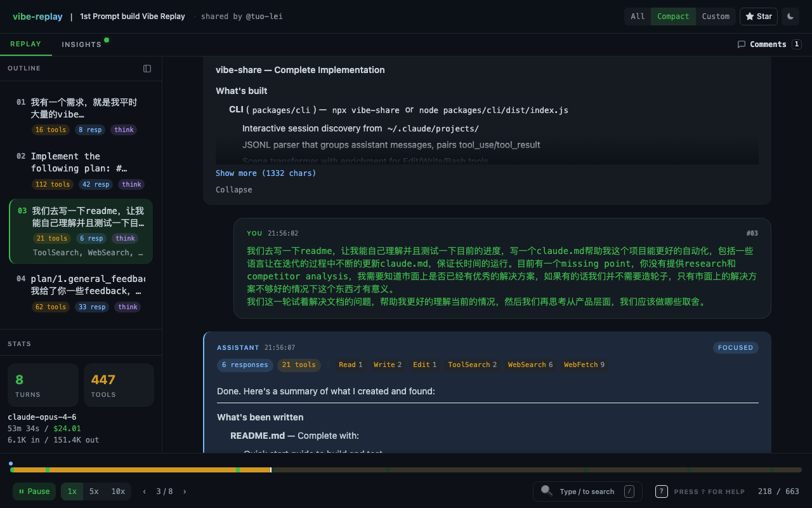812x508 pixels.
Task: Open Comments via the speech bubble icon
Action: [742, 44]
